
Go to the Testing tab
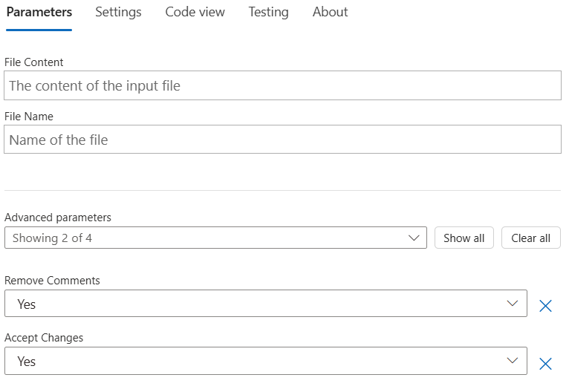[268, 13]
